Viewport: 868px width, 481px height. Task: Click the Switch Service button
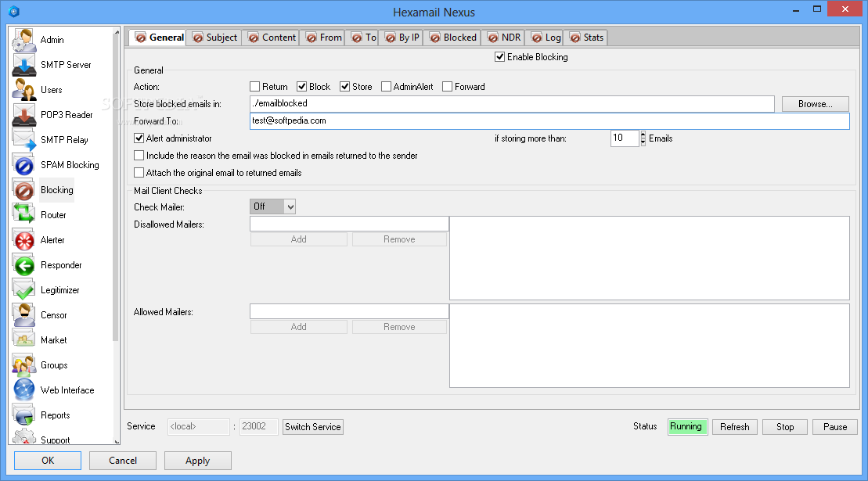[x=313, y=427]
